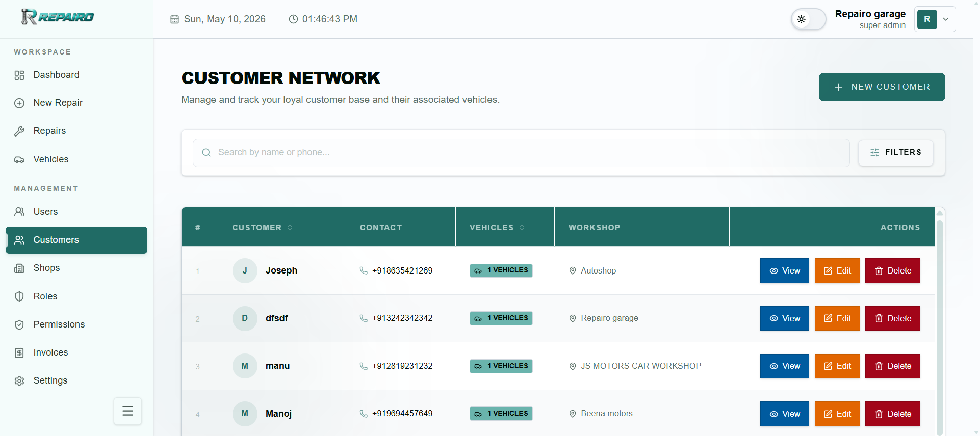This screenshot has width=980, height=436.
Task: Go to Repairs in the sidebar
Action: click(76, 131)
